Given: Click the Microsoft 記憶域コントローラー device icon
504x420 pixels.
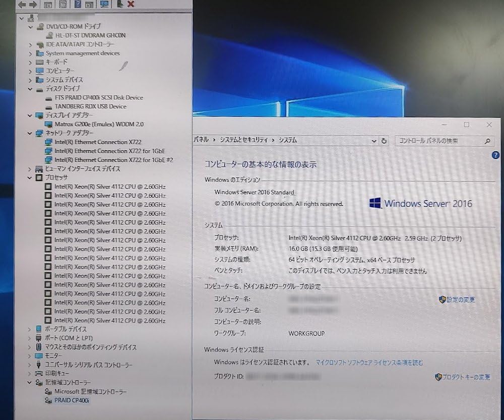Looking at the screenshot, I should tap(48, 391).
